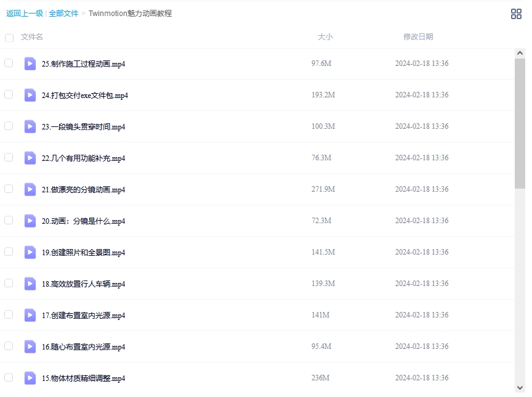Open 全部文件 breadcrumb link

63,14
